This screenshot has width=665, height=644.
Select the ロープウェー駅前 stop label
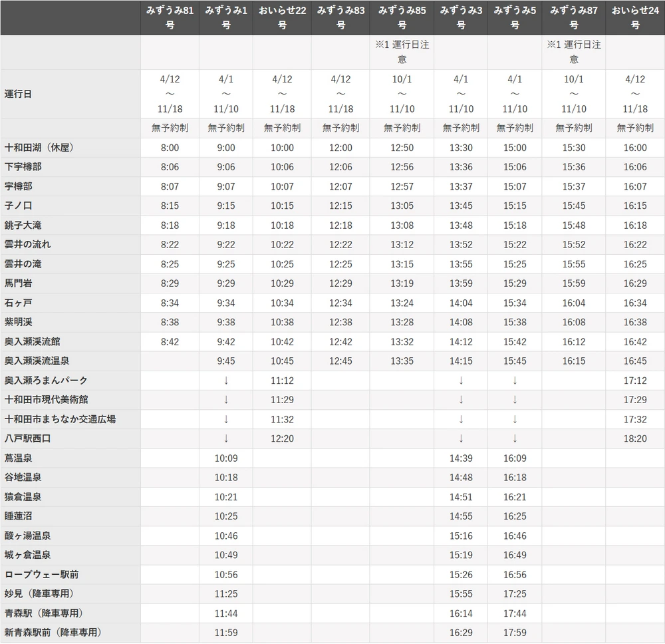coord(41,574)
